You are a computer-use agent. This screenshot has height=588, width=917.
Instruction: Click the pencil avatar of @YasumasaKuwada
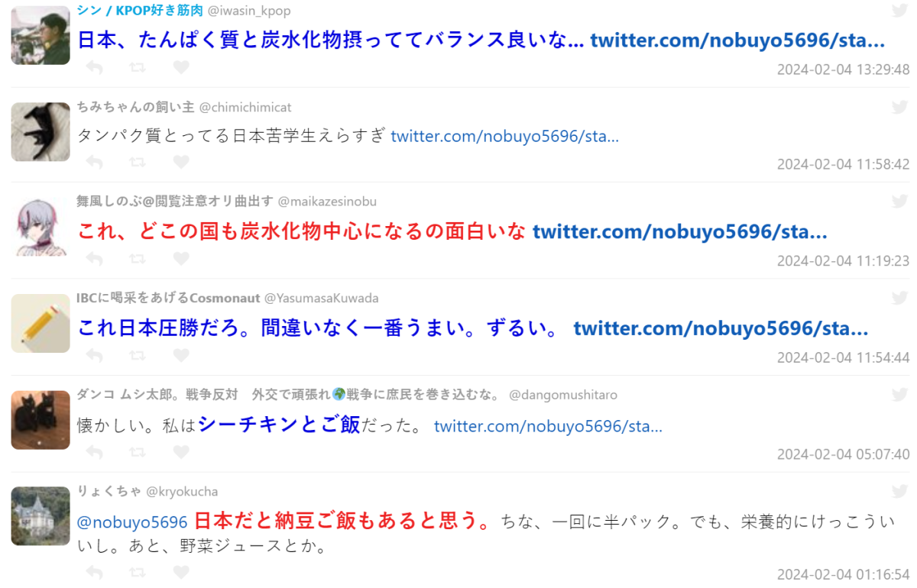point(41,323)
